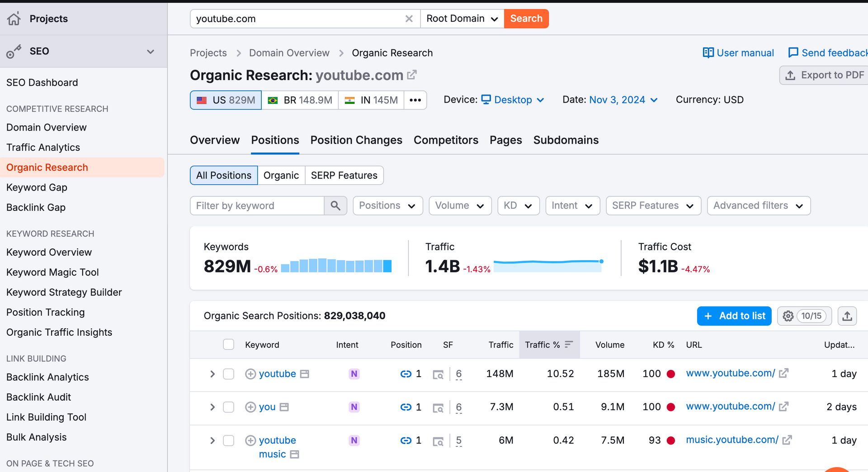Switch to the Subdomains tab
The image size is (868, 472).
566,140
